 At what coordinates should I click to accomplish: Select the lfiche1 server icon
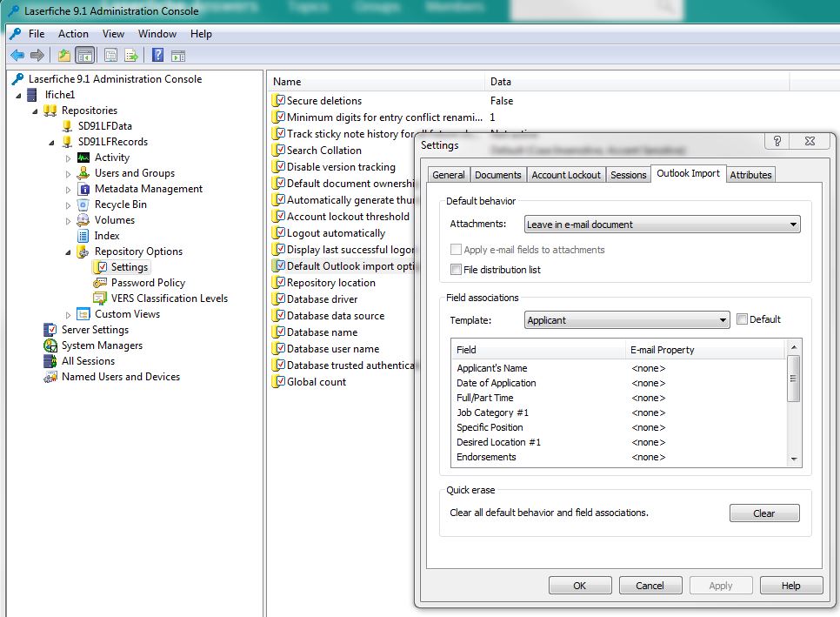click(32, 95)
